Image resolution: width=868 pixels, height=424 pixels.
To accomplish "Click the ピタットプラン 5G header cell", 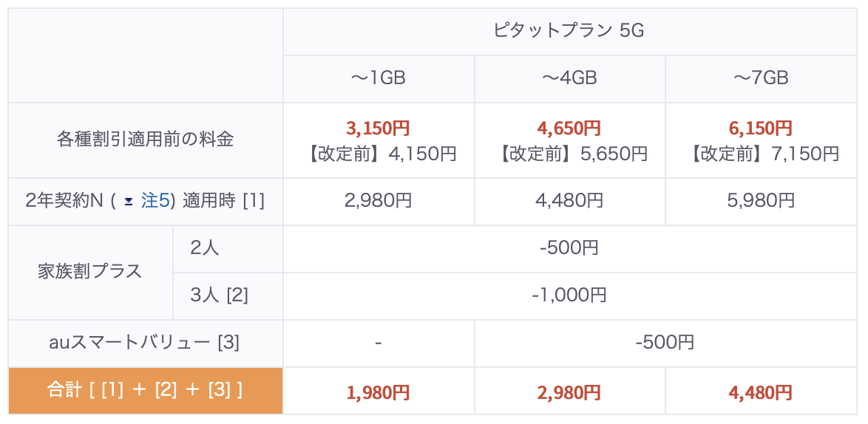I will point(569,30).
